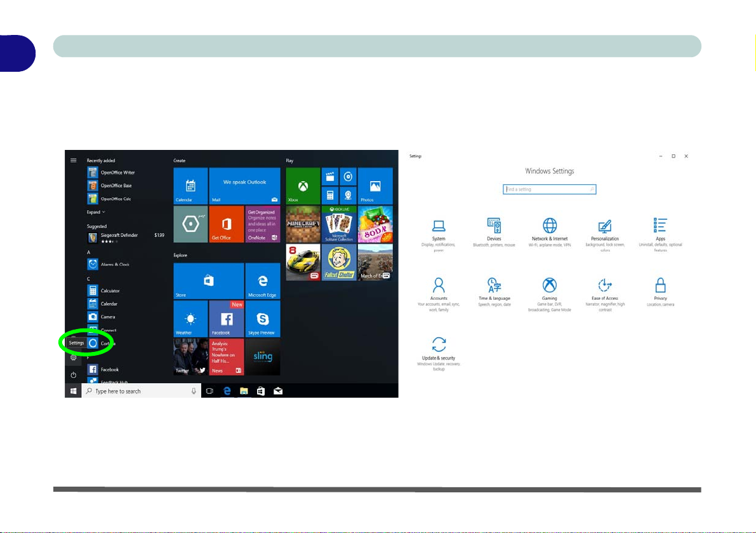Open File Explorer from the taskbar
The height and width of the screenshot is (533, 756).
click(244, 391)
